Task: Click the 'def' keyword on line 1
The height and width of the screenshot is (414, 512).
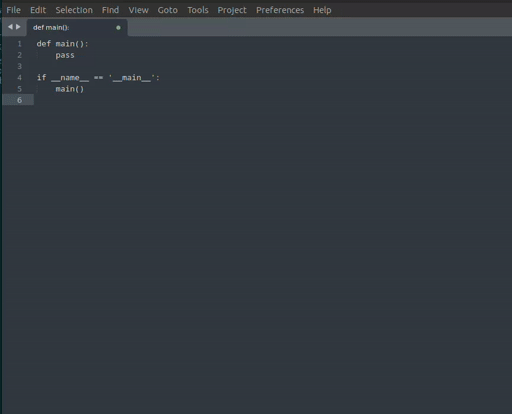Action: pyautogui.click(x=44, y=44)
